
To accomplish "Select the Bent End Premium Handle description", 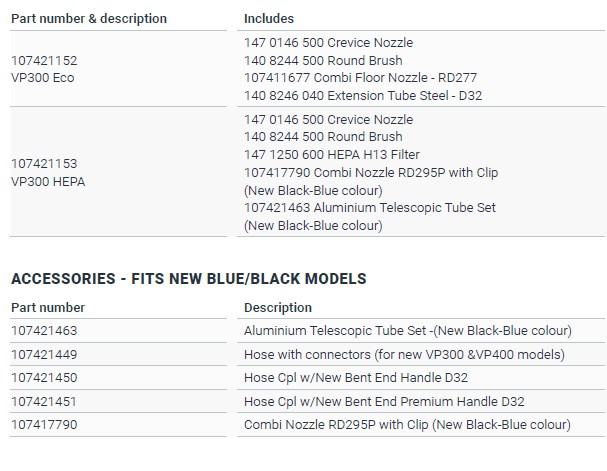I will [384, 402].
